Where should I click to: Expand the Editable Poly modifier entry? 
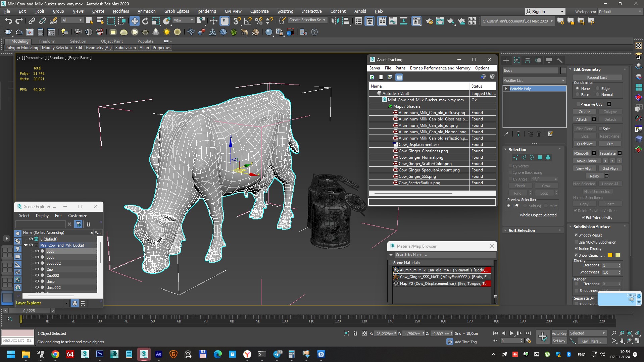[x=506, y=89]
